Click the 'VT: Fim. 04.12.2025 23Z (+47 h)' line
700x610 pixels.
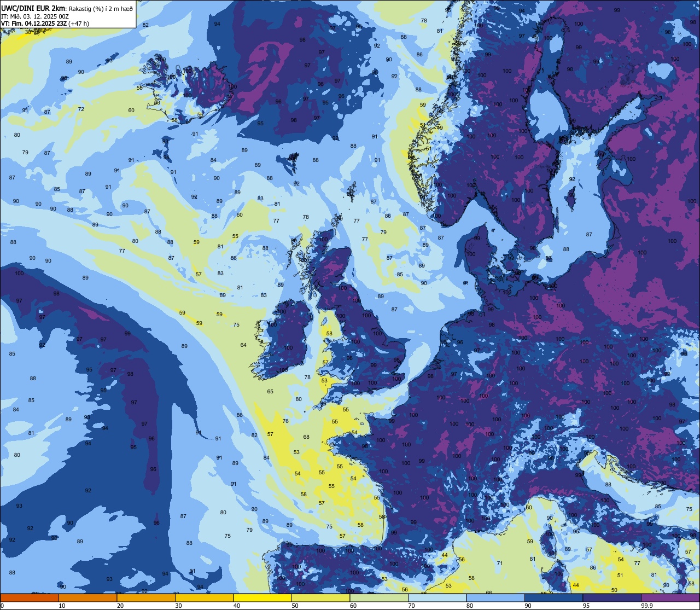point(45,24)
